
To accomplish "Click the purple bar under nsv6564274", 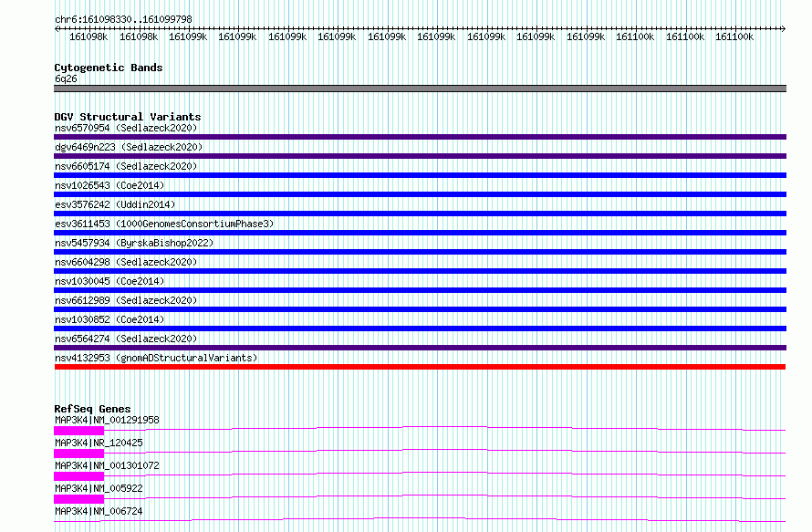I will coord(420,348).
